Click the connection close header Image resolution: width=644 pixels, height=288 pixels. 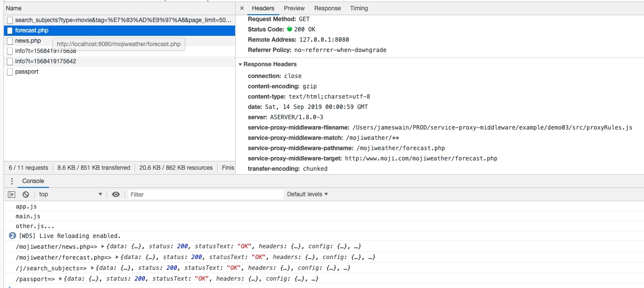pos(275,76)
